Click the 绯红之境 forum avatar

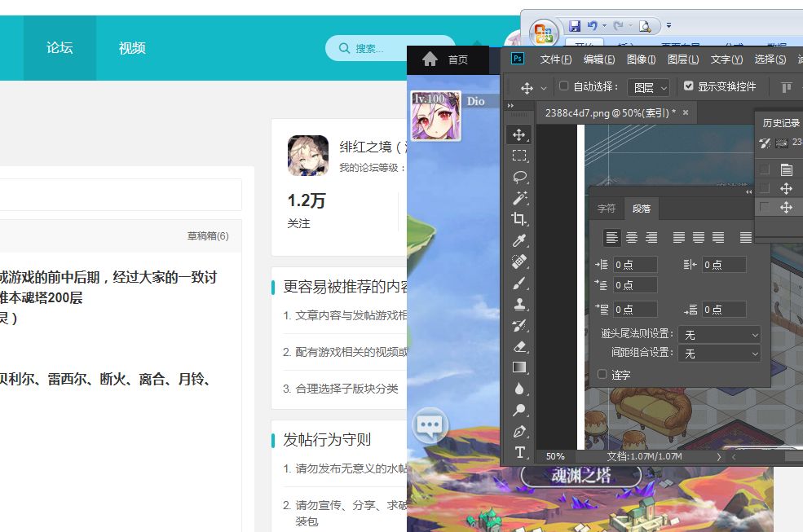tap(308, 156)
